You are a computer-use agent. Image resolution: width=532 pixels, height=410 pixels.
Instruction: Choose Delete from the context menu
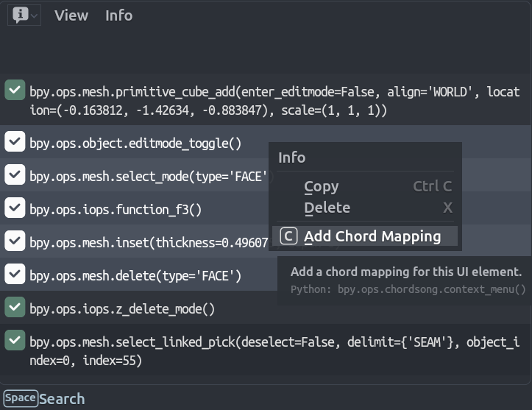pos(327,208)
